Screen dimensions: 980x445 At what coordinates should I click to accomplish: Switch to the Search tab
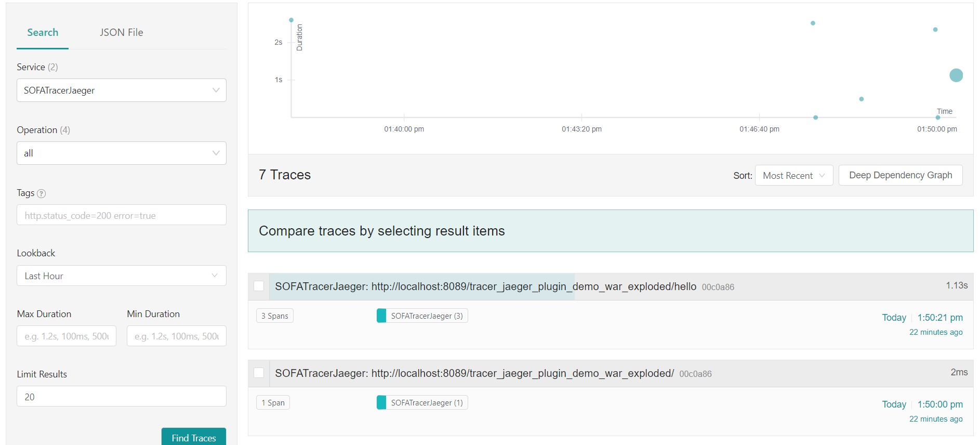43,32
